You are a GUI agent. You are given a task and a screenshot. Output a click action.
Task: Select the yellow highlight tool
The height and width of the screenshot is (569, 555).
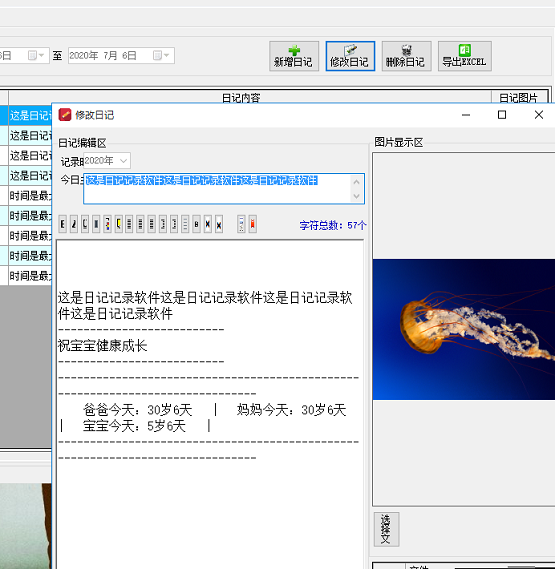tap(119, 224)
